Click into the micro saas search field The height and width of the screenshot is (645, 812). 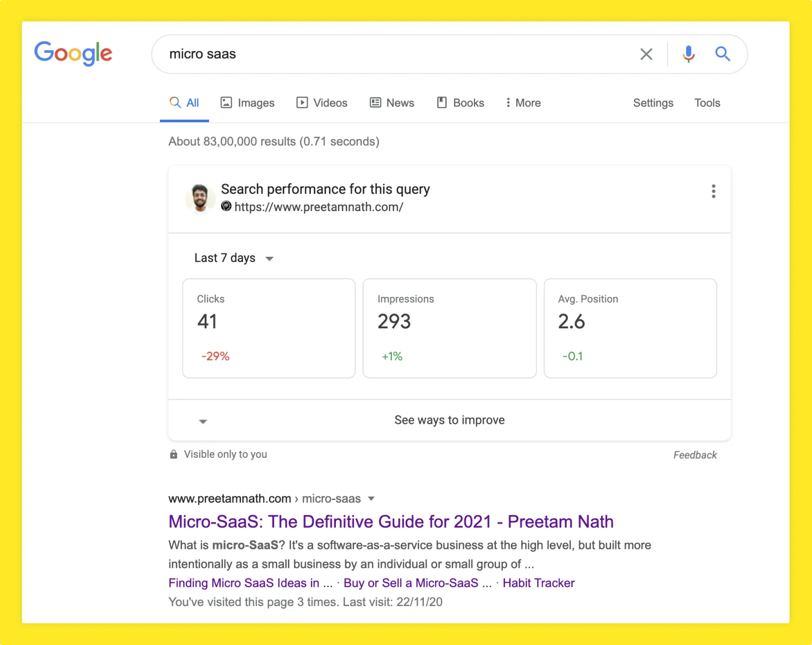pos(395,54)
